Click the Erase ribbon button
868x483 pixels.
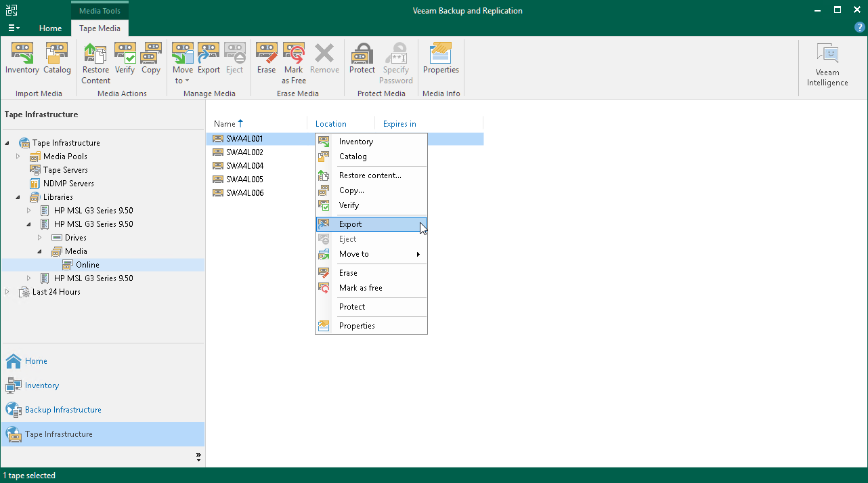pyautogui.click(x=267, y=59)
